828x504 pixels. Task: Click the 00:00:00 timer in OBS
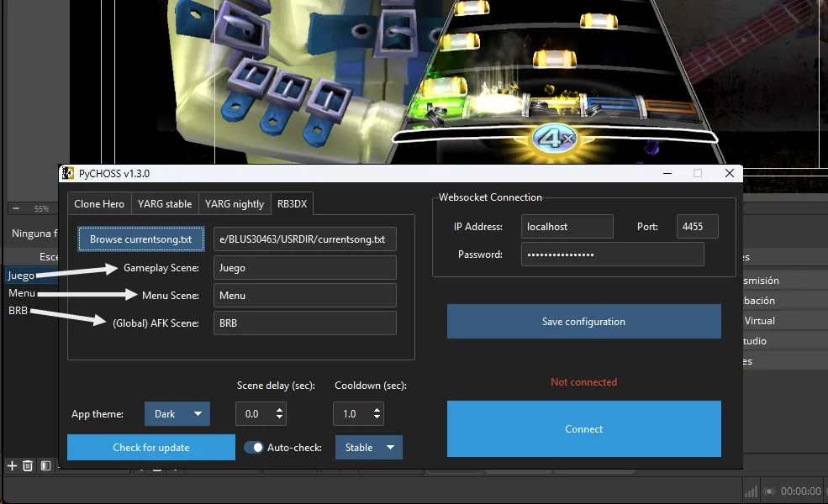click(801, 491)
